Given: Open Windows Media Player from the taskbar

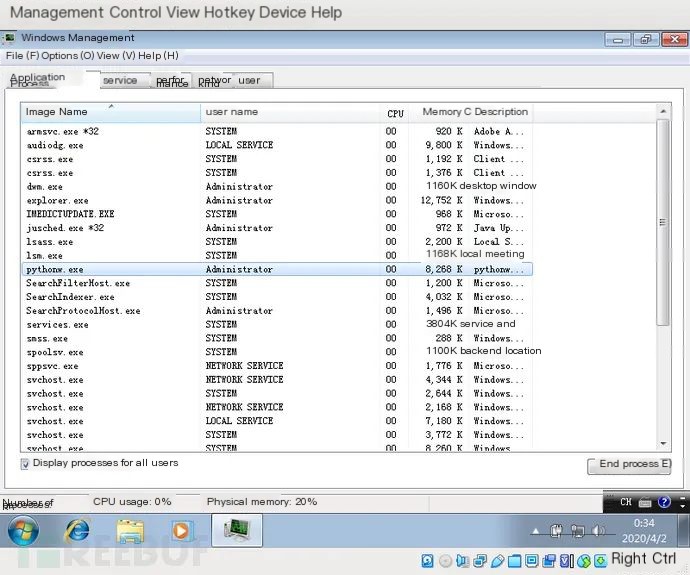Looking at the screenshot, I should click(181, 531).
